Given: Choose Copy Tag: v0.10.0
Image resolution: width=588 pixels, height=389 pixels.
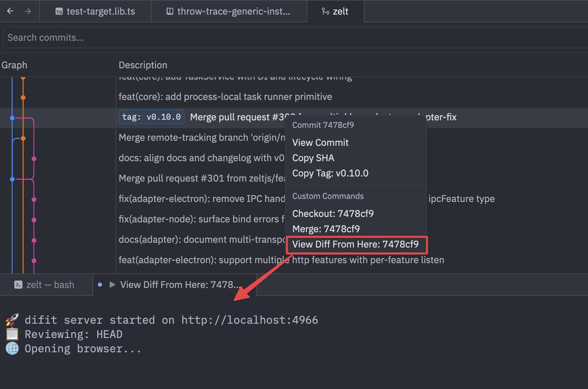Looking at the screenshot, I should (330, 173).
